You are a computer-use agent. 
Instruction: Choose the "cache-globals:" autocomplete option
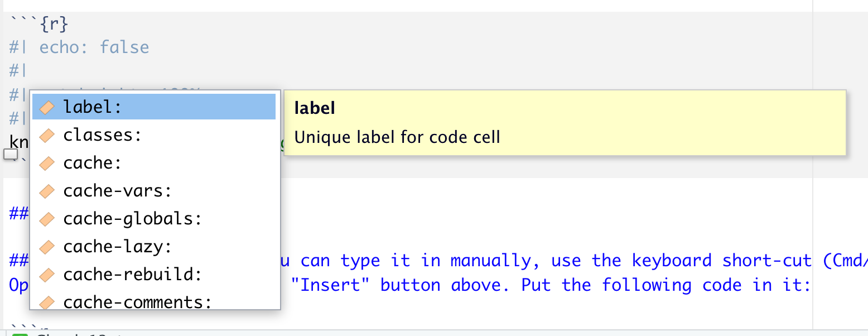[x=132, y=219]
